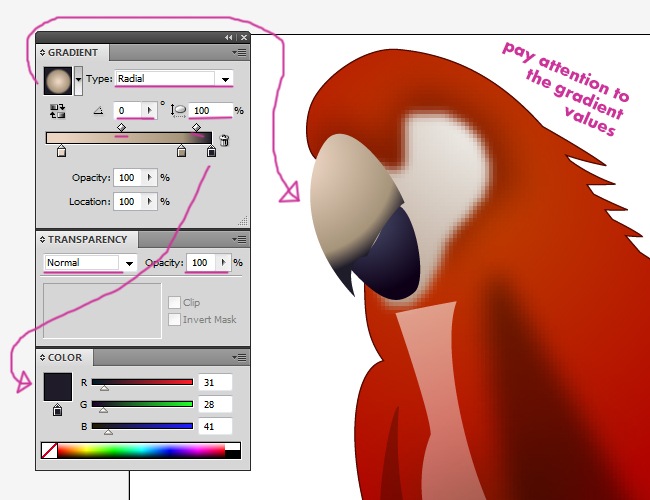
Task: Click the gradient angle field showing 0
Action: [x=128, y=110]
